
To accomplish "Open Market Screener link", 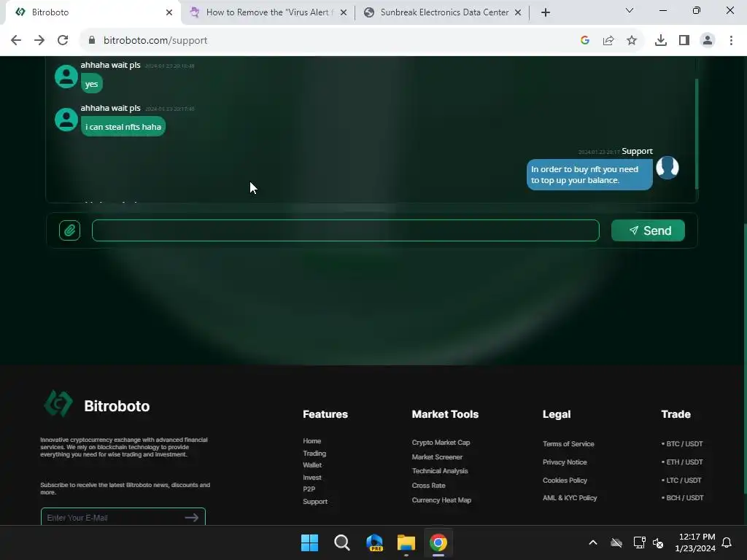I will [437, 456].
